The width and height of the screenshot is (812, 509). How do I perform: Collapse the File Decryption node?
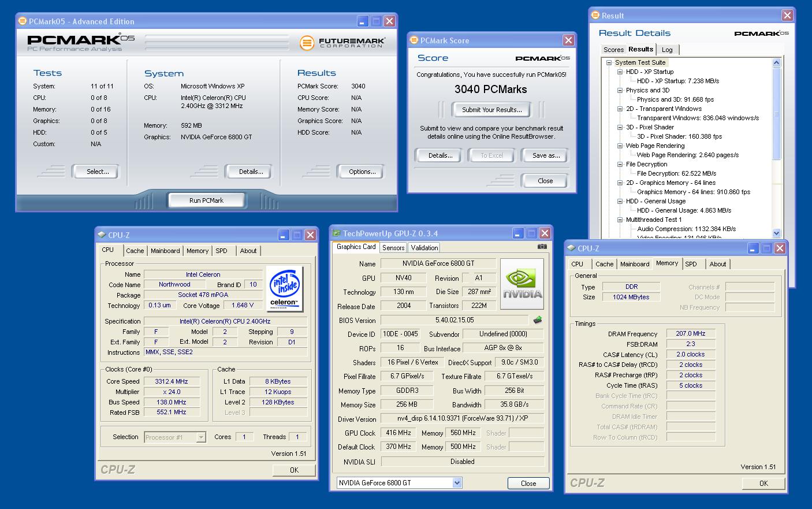620,164
